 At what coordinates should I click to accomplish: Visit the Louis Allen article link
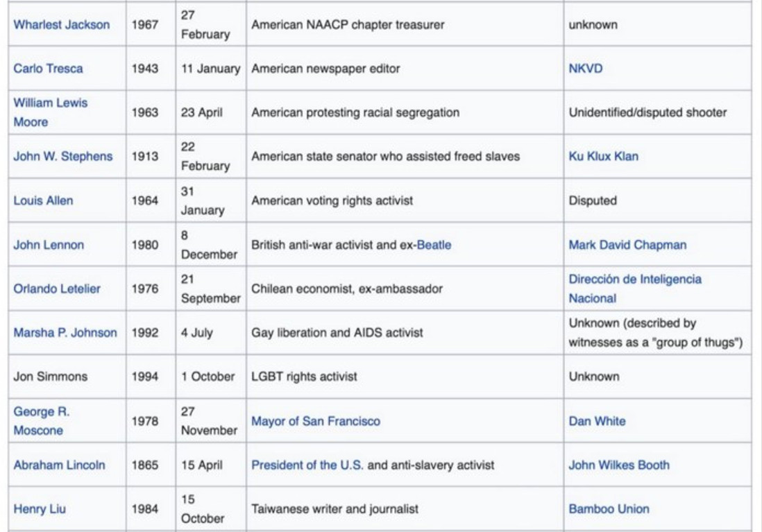point(43,200)
